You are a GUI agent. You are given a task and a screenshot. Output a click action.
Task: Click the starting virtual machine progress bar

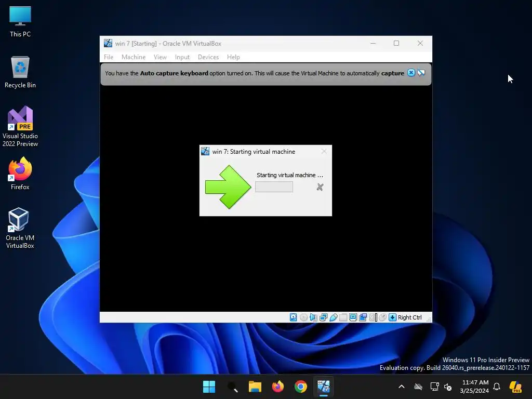274,187
